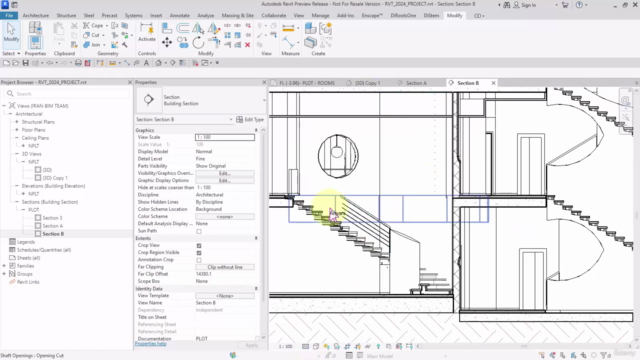Click the Edit Type button
The image size is (640, 360).
(250, 120)
